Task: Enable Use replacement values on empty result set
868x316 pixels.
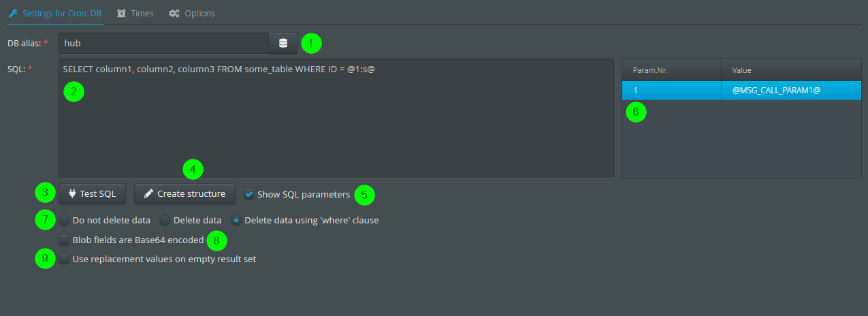Action: click(x=63, y=259)
